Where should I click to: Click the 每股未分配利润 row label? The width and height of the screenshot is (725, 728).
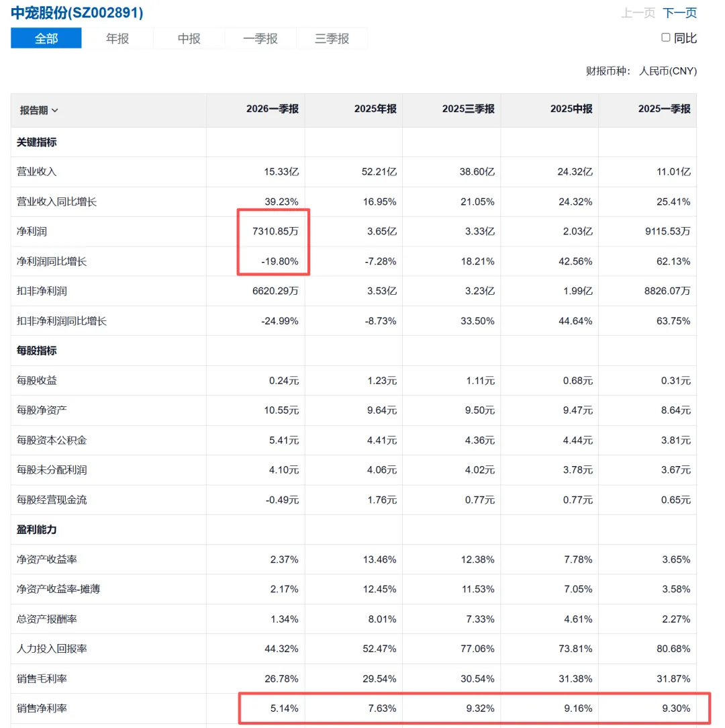pyautogui.click(x=52, y=470)
